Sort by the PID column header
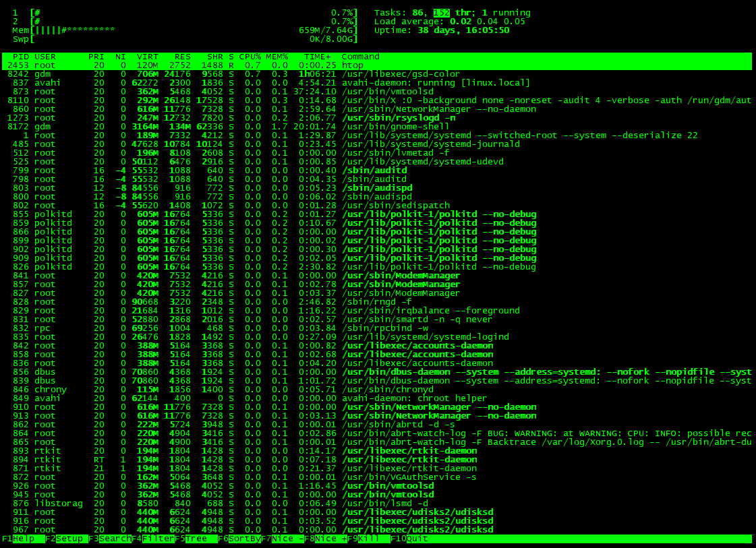This screenshot has height=548, width=756. pos(21,57)
